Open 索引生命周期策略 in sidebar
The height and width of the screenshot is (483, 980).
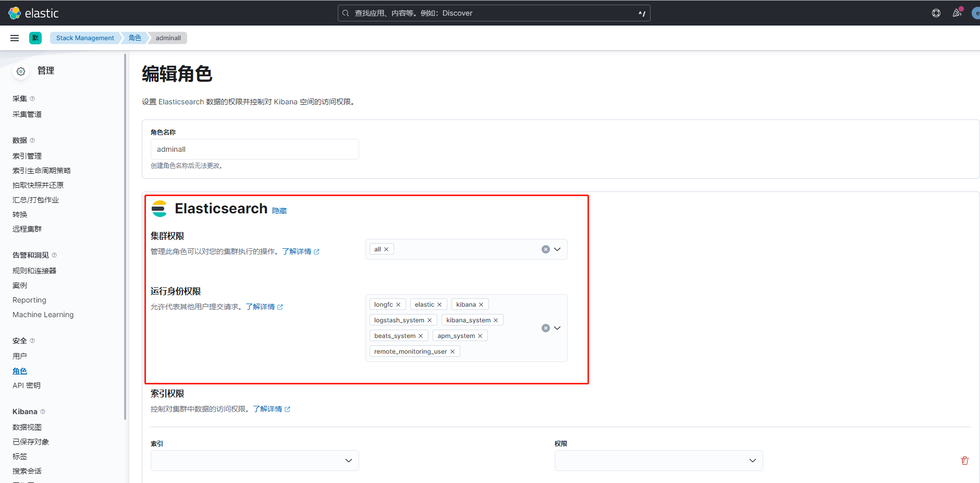coord(42,171)
